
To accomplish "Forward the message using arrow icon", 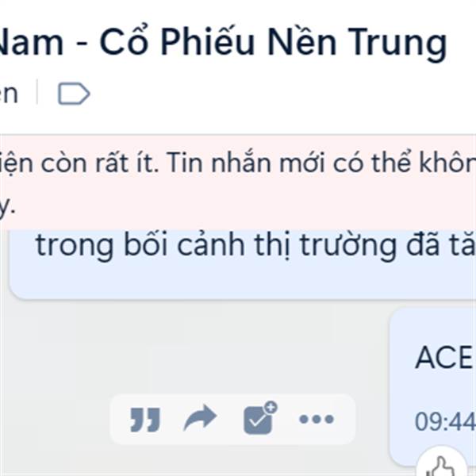I will (x=201, y=418).
